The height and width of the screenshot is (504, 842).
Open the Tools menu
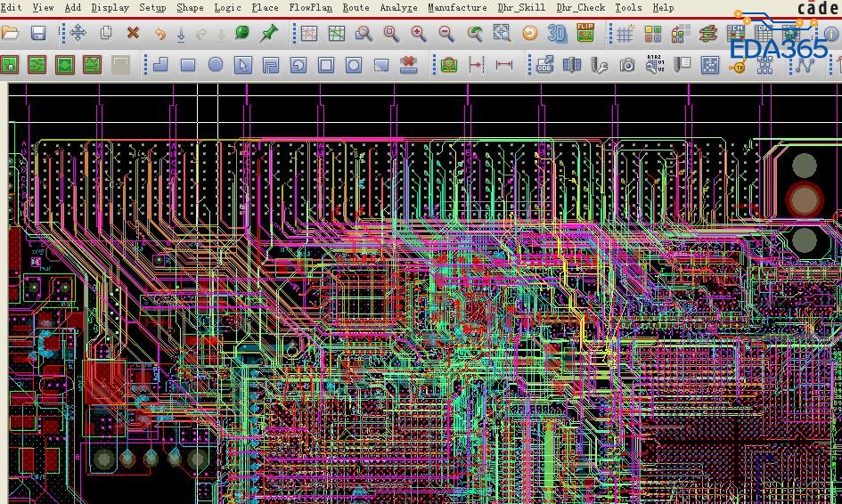pyautogui.click(x=628, y=7)
